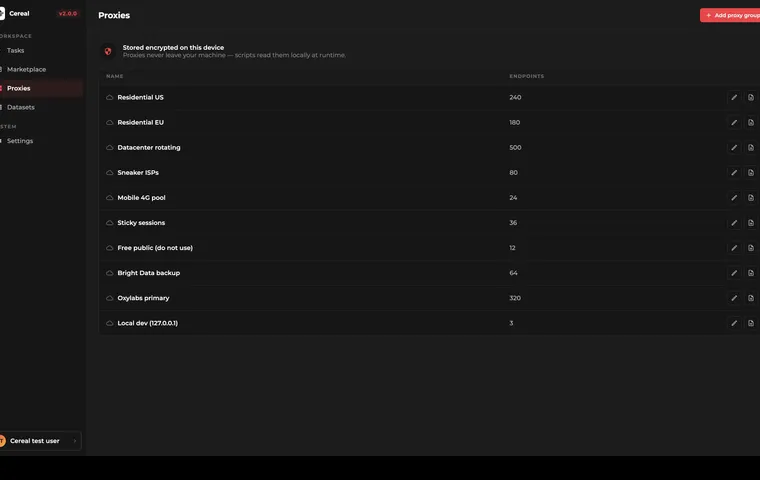Edit the Free public proxy group
760x480 pixels.
(734, 248)
